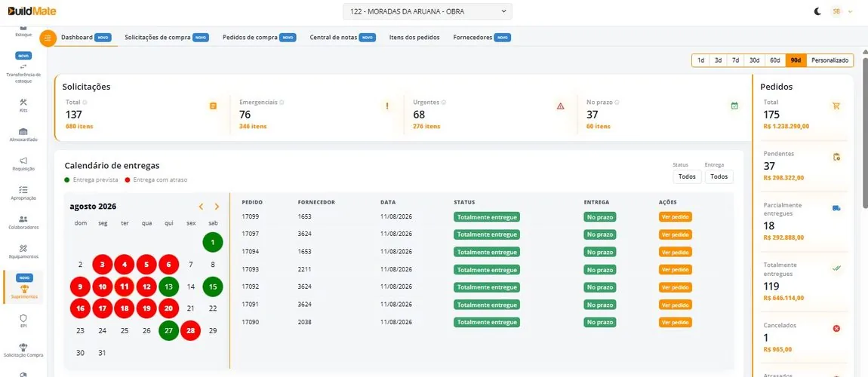Click Ver pedido for order 17097
This screenshot has height=377, width=868.
pyautogui.click(x=676, y=234)
